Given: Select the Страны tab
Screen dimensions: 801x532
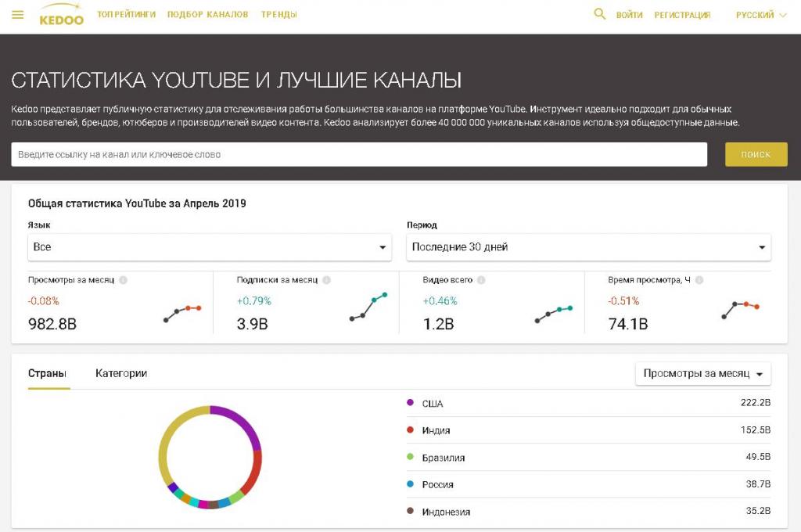Looking at the screenshot, I should click(47, 374).
